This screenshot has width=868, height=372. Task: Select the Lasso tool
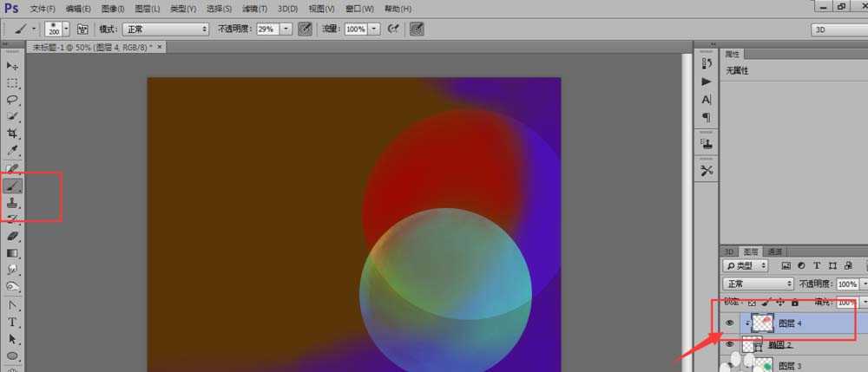point(13,100)
